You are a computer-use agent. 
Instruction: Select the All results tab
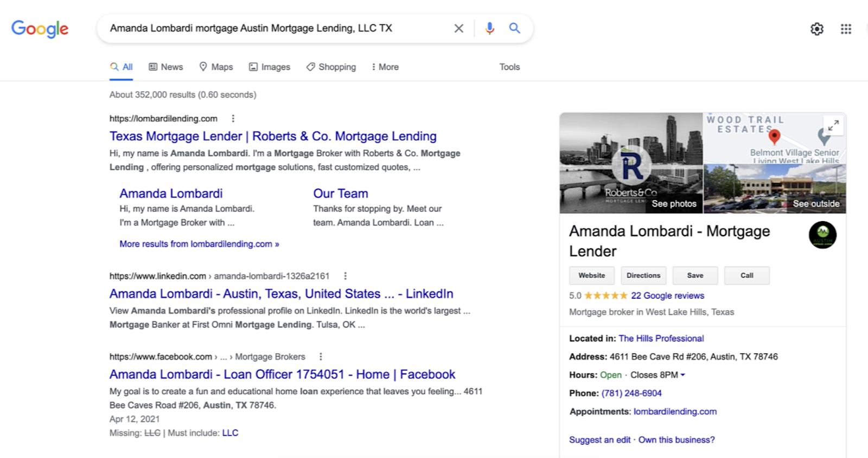pos(122,67)
